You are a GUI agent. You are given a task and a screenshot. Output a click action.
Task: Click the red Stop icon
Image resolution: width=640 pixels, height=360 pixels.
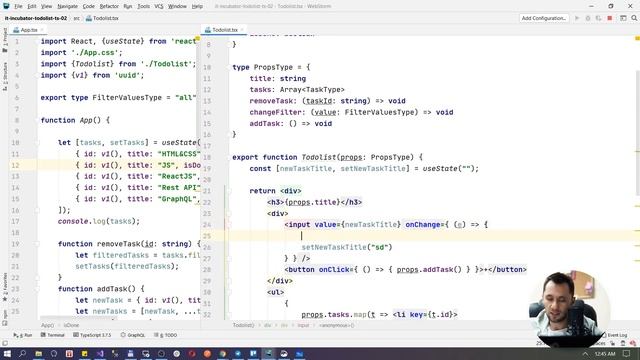point(610,18)
